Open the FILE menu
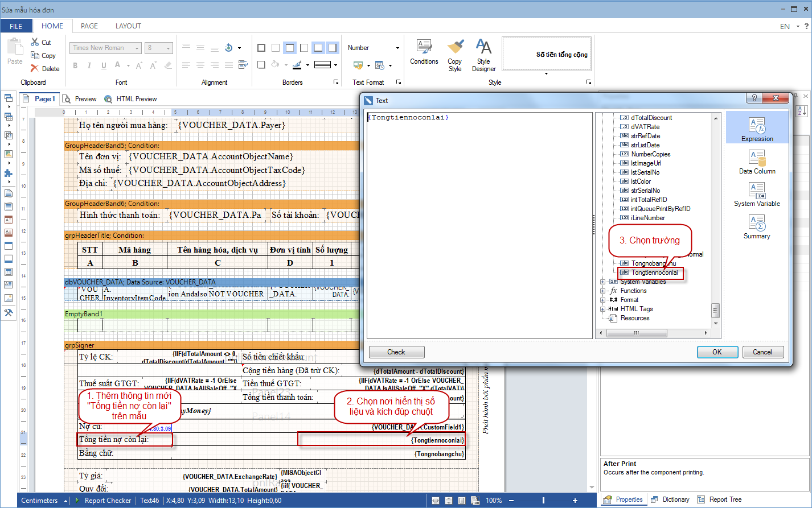812x508 pixels. point(17,26)
